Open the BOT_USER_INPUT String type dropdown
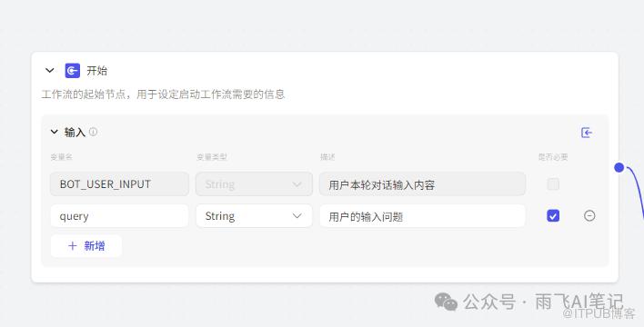 [x=254, y=184]
